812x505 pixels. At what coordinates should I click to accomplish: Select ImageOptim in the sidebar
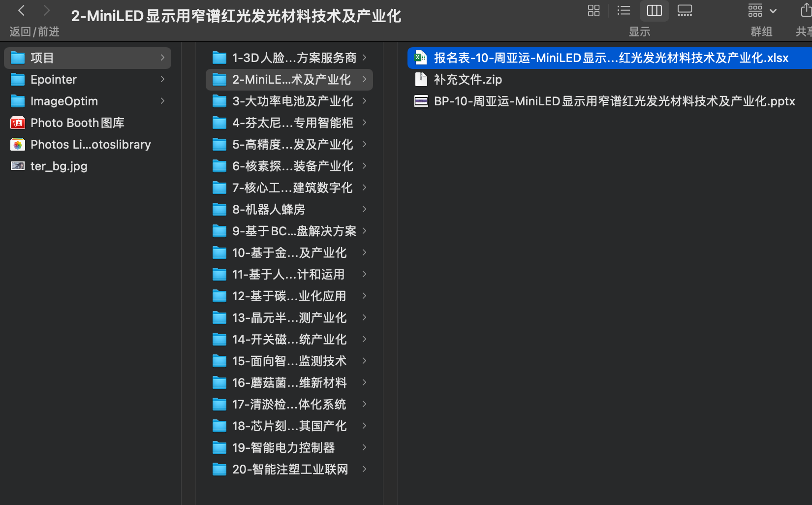(64, 101)
